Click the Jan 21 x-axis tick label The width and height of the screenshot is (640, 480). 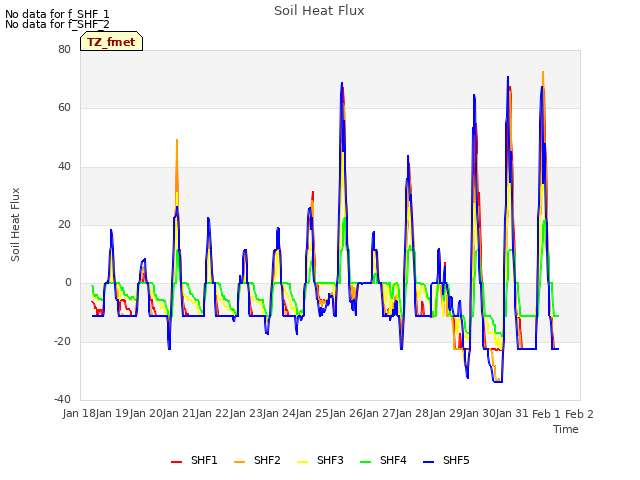(x=179, y=413)
